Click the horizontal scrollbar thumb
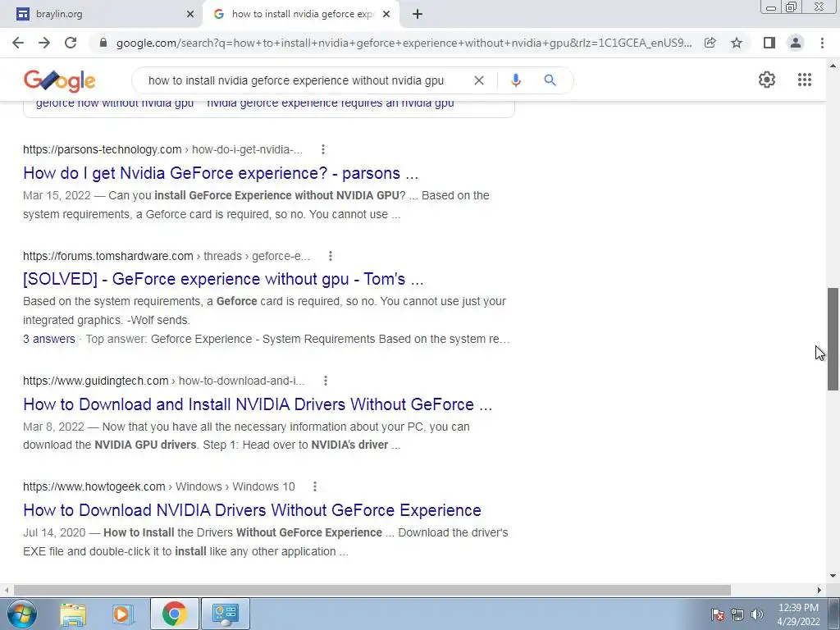Image resolution: width=840 pixels, height=630 pixels. click(372, 590)
